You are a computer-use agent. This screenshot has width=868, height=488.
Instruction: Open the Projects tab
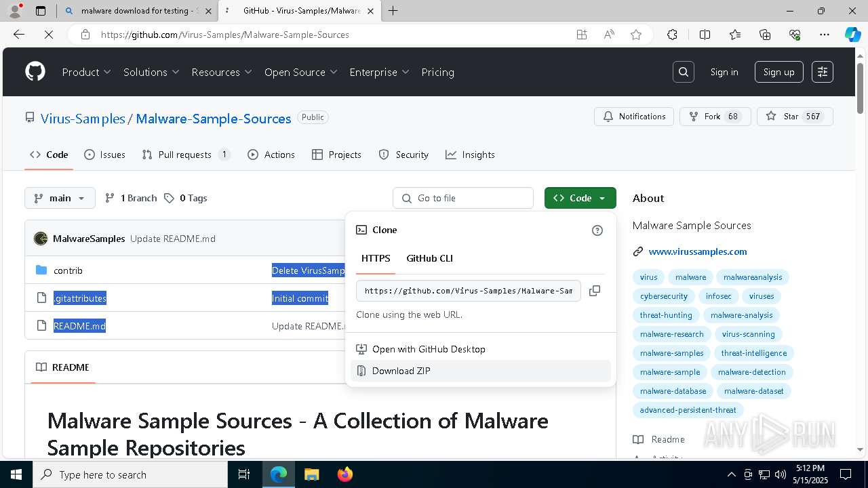[x=336, y=155]
